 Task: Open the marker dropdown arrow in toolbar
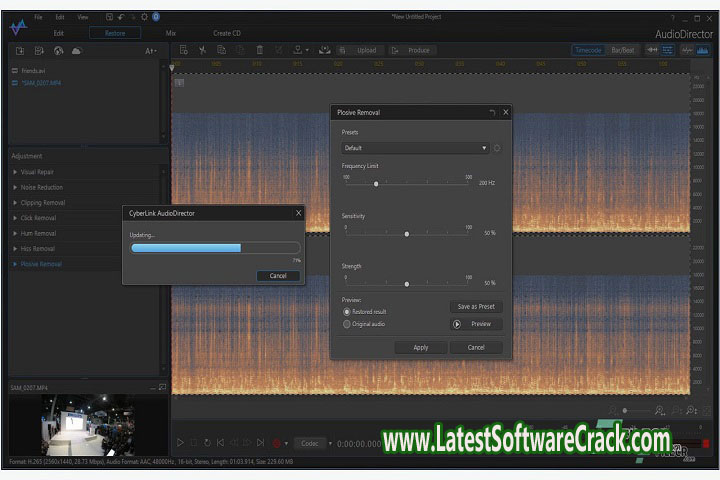pyautogui.click(x=307, y=51)
